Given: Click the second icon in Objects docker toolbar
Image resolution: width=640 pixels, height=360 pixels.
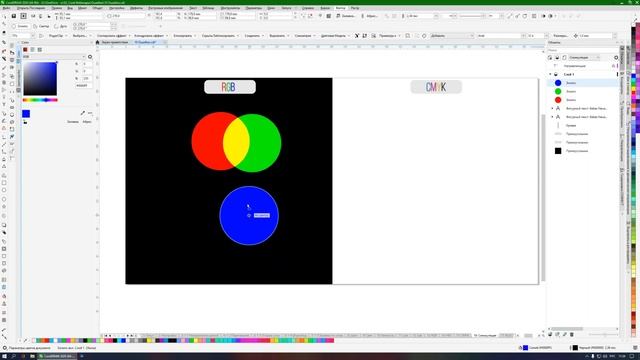Looking at the screenshot, I should 557,58.
